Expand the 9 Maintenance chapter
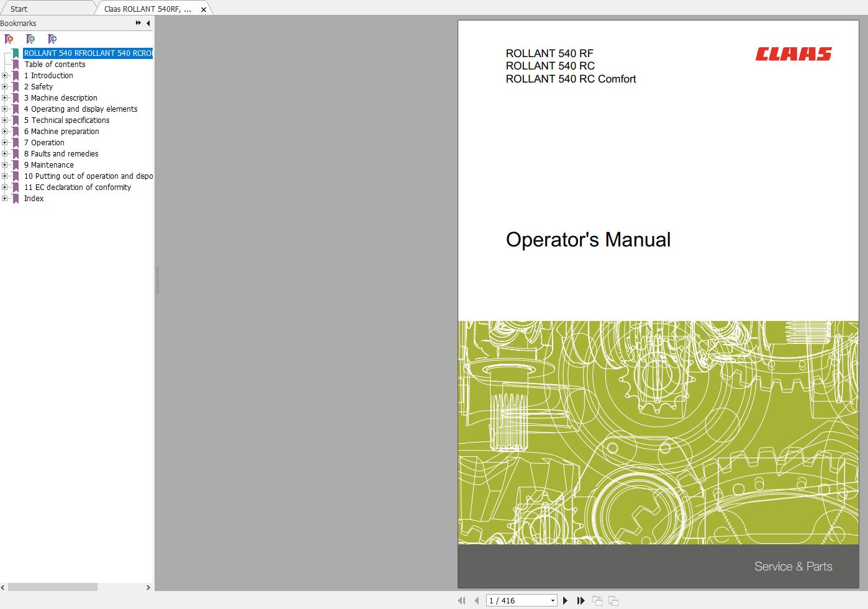This screenshot has height=609, width=868. coord(5,165)
